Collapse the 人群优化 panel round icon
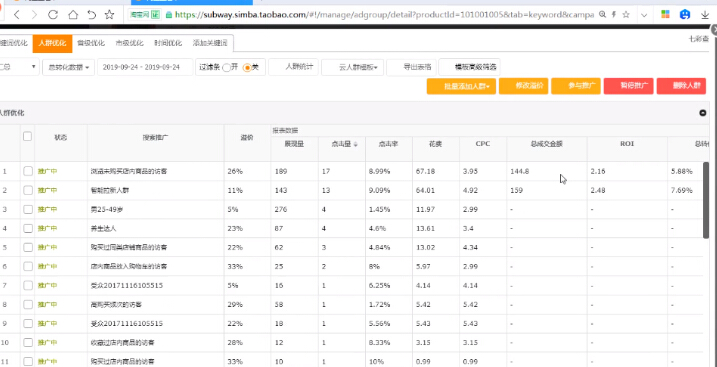The height and width of the screenshot is (367, 717). pos(703,113)
